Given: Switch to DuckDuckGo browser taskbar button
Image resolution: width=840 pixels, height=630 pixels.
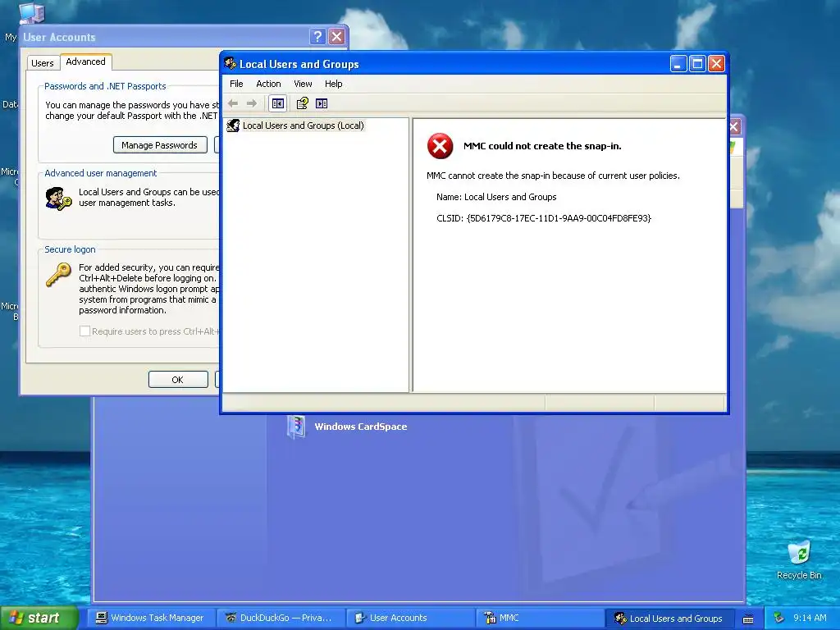Looking at the screenshot, I should [x=281, y=618].
